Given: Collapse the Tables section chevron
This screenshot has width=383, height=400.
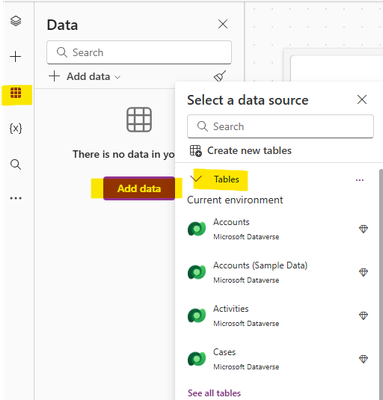Looking at the screenshot, I should (196, 179).
